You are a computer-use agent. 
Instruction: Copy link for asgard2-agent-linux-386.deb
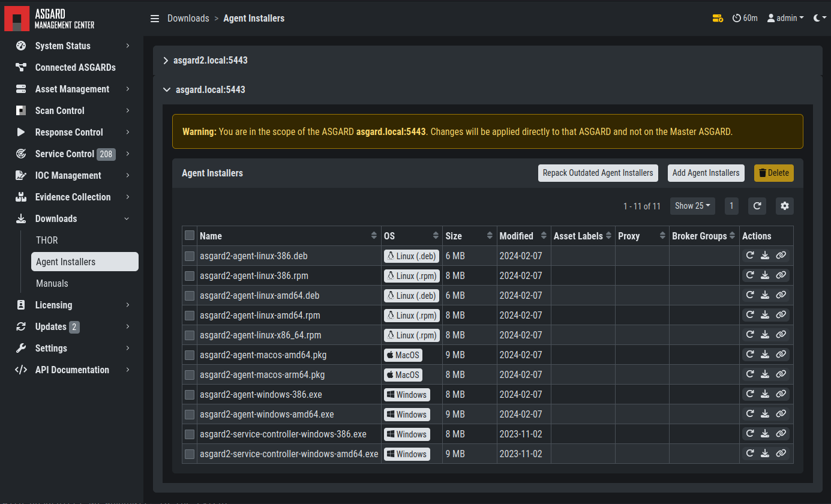pos(781,256)
